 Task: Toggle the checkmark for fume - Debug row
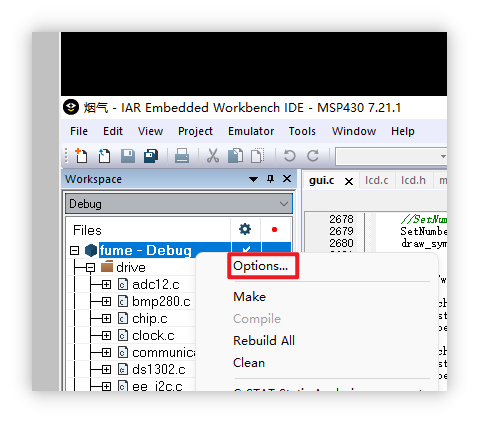coord(246,249)
